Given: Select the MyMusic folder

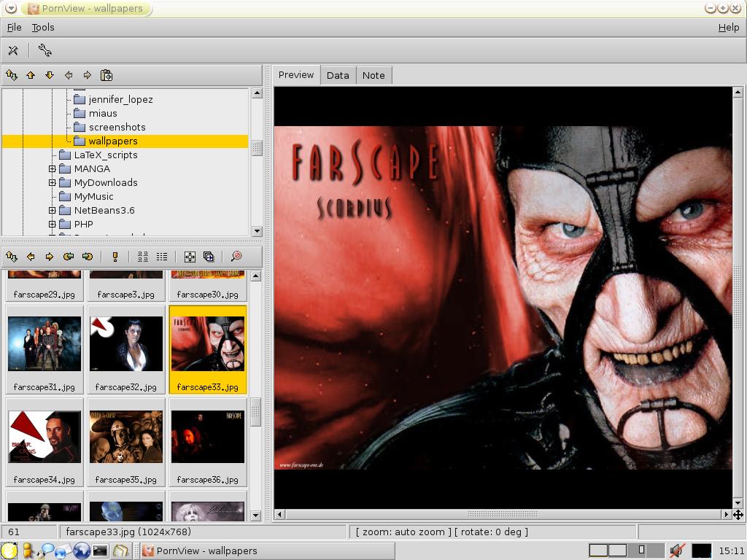Looking at the screenshot, I should (94, 196).
